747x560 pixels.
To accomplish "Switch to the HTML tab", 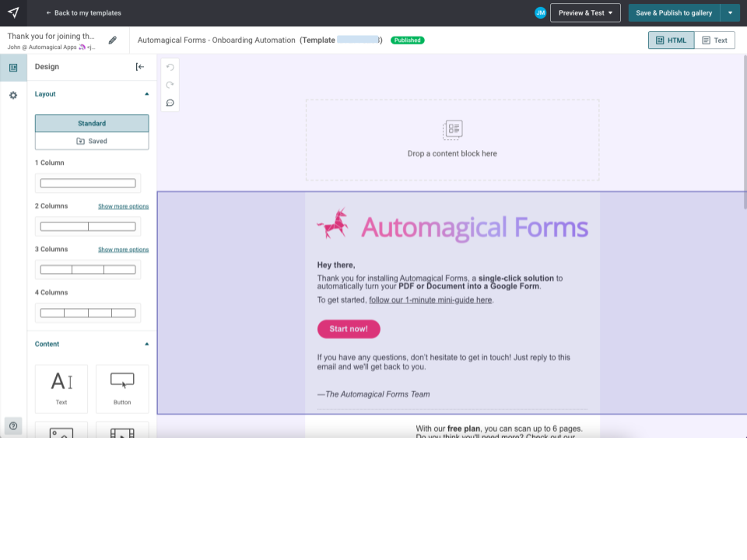I will (671, 40).
